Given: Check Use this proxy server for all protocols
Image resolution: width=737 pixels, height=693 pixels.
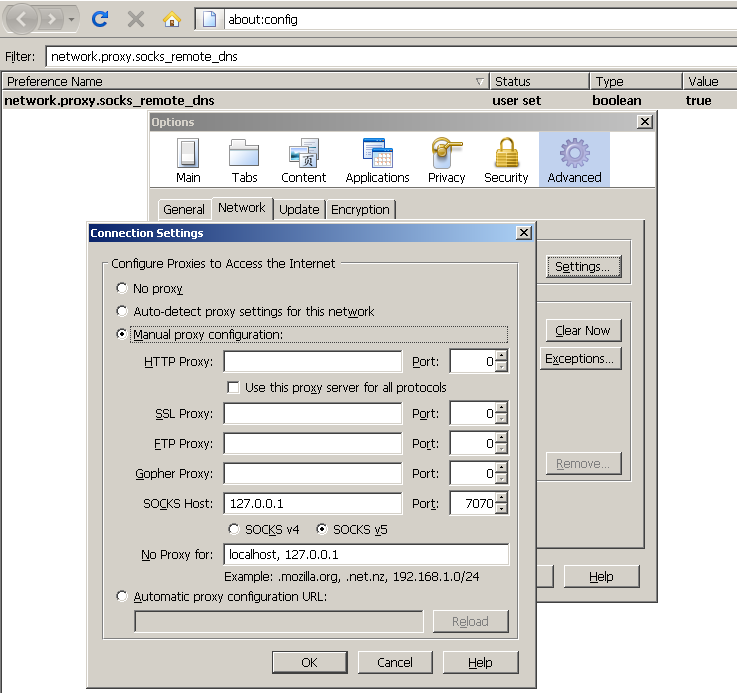Looking at the screenshot, I should 233,387.
